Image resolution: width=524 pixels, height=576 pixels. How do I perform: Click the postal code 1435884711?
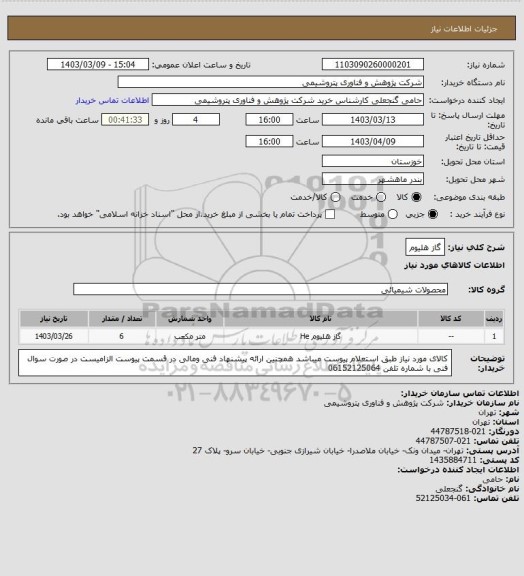point(453,460)
